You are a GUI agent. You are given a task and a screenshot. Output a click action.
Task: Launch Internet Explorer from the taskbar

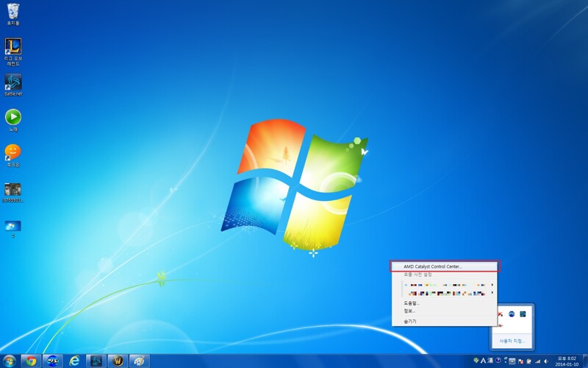click(74, 361)
